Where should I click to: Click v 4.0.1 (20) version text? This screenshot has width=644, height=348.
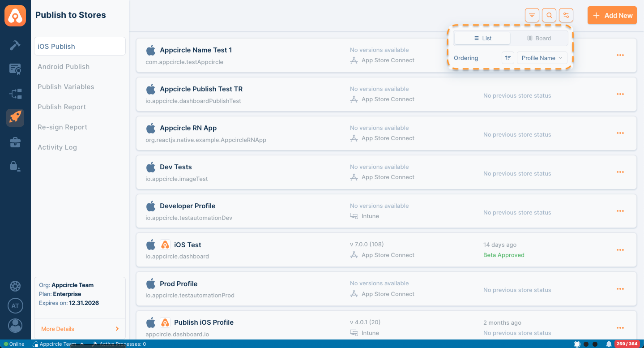[x=365, y=322]
